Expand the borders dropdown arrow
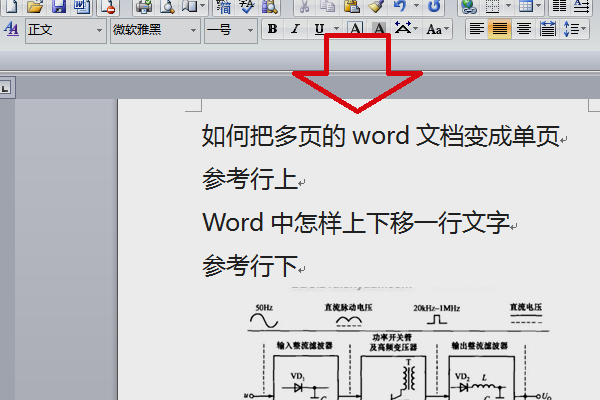600x400 pixels. [508, 6]
